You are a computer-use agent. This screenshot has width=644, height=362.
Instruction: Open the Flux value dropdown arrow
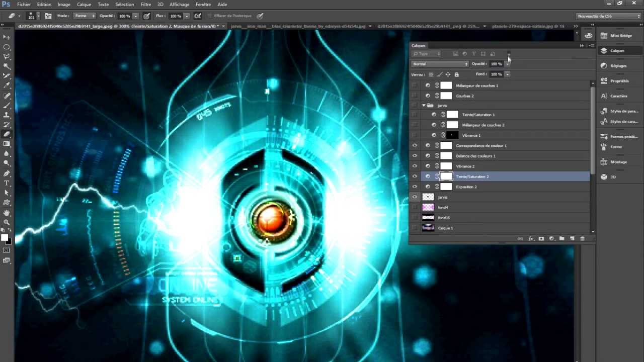click(187, 16)
